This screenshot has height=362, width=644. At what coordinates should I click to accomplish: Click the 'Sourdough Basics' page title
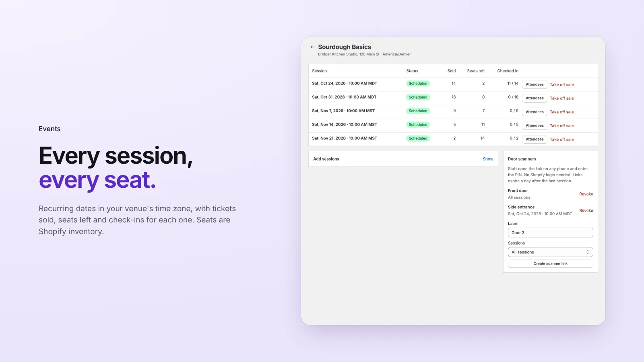345,47
